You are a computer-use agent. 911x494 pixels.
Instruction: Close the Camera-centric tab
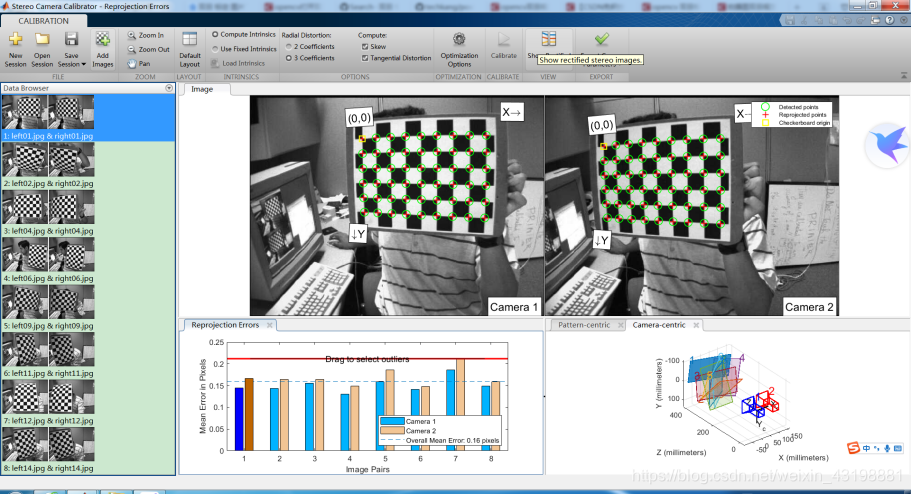(696, 325)
